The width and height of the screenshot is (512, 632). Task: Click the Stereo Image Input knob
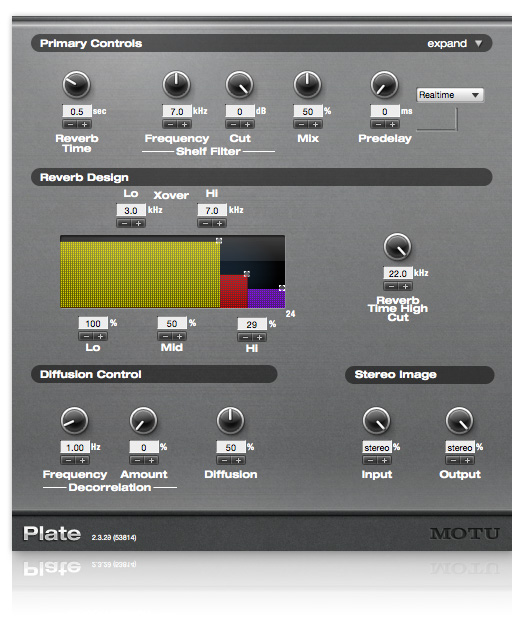click(377, 420)
